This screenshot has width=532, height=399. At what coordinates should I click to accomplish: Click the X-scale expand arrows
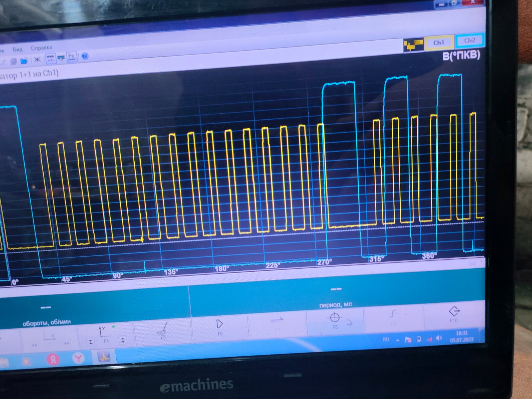(x=67, y=343)
